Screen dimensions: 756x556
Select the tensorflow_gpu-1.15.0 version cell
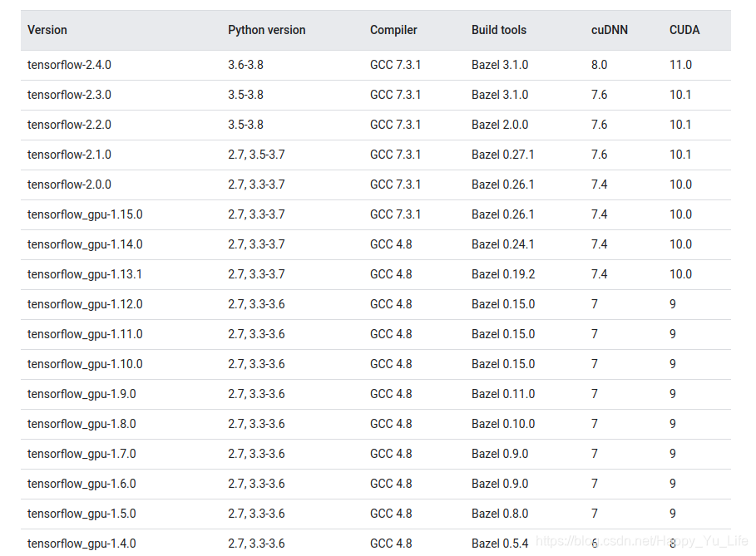pos(85,214)
